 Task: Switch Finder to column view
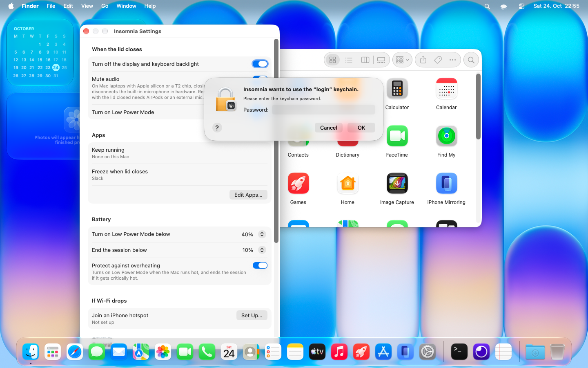pyautogui.click(x=365, y=60)
